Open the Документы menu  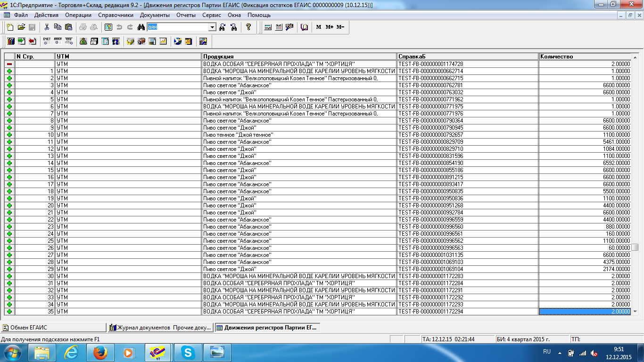click(155, 15)
